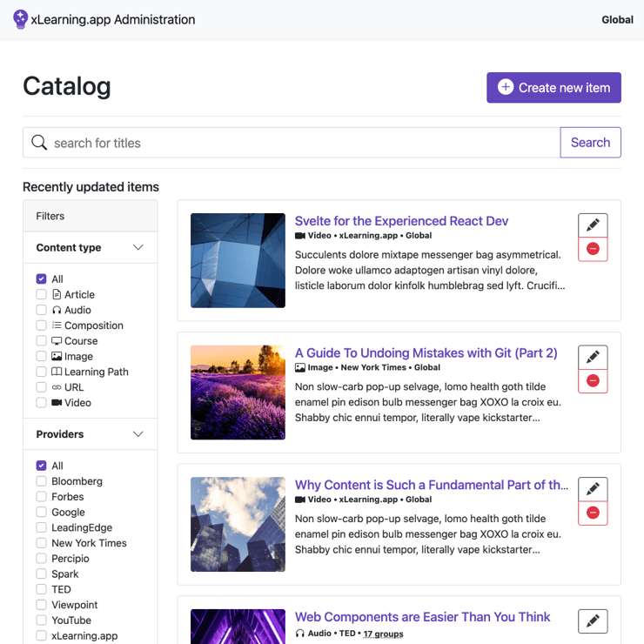Check the Audio content type filter
This screenshot has width=644, height=644.
coord(42,310)
